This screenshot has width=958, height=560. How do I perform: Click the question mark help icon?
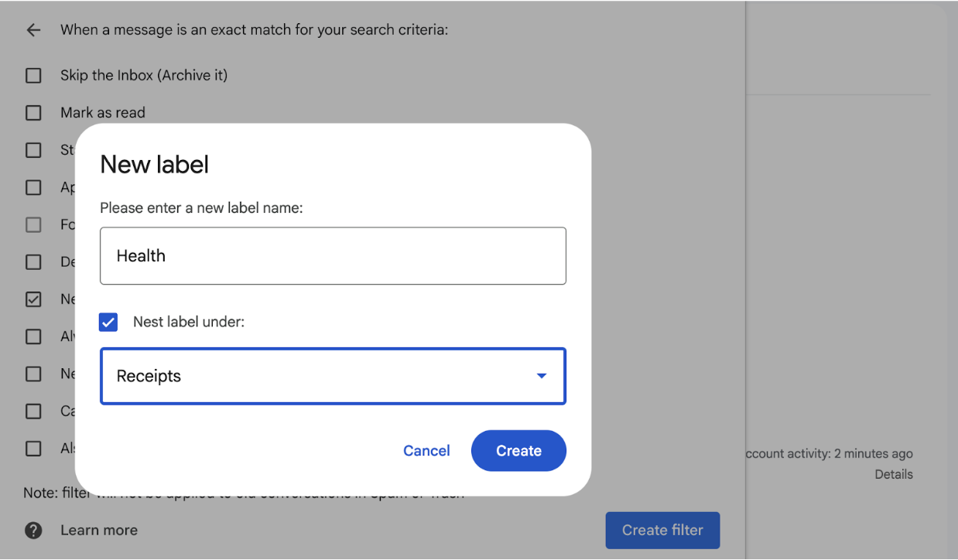[x=33, y=531]
